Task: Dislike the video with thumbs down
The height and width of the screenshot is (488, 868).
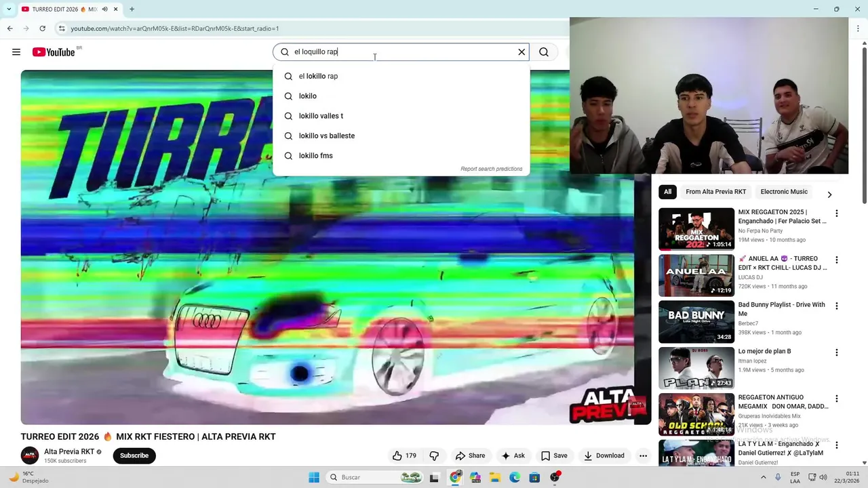Action: tap(434, 455)
